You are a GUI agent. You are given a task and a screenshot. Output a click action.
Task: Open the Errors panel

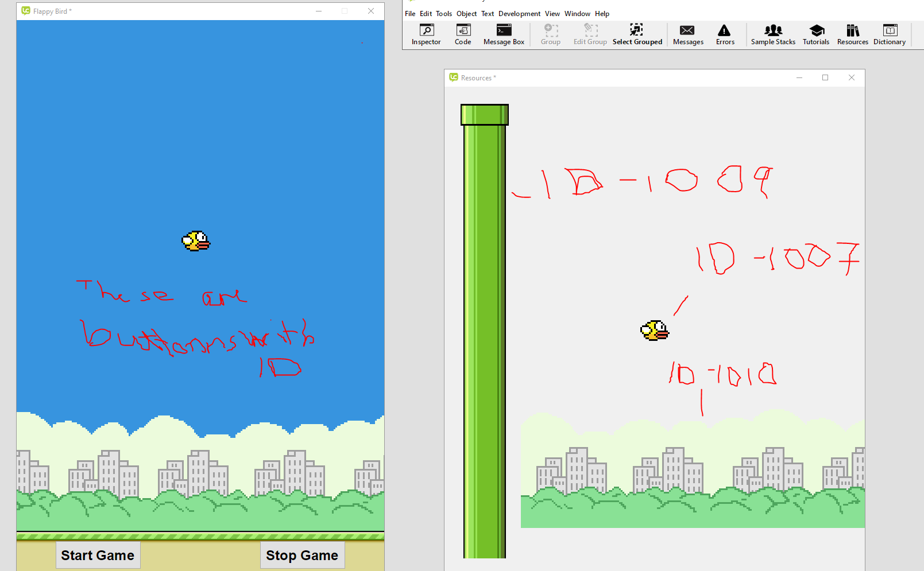(x=725, y=34)
